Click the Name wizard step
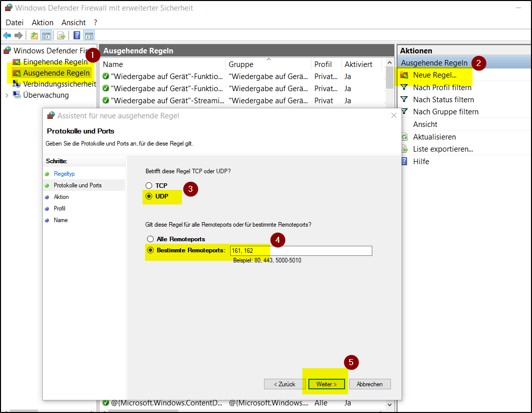532x413 pixels. pos(61,220)
